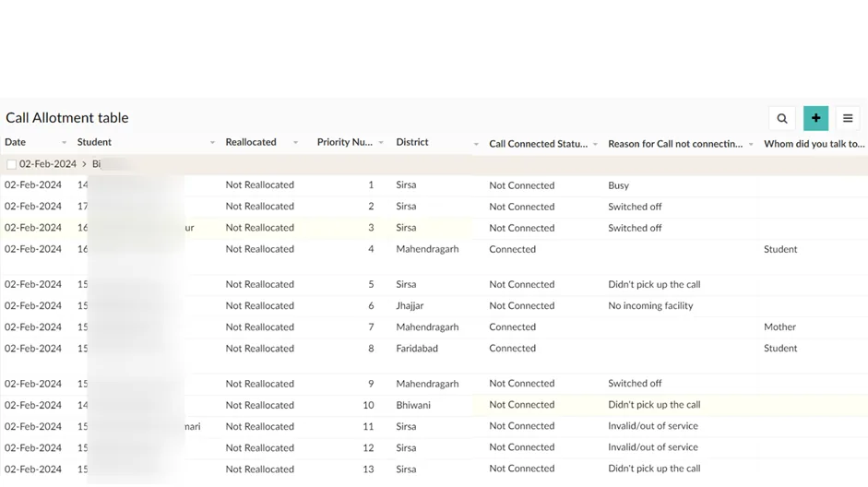The image size is (868, 487).
Task: Select Switched off in priority 3 row
Action: pos(635,228)
